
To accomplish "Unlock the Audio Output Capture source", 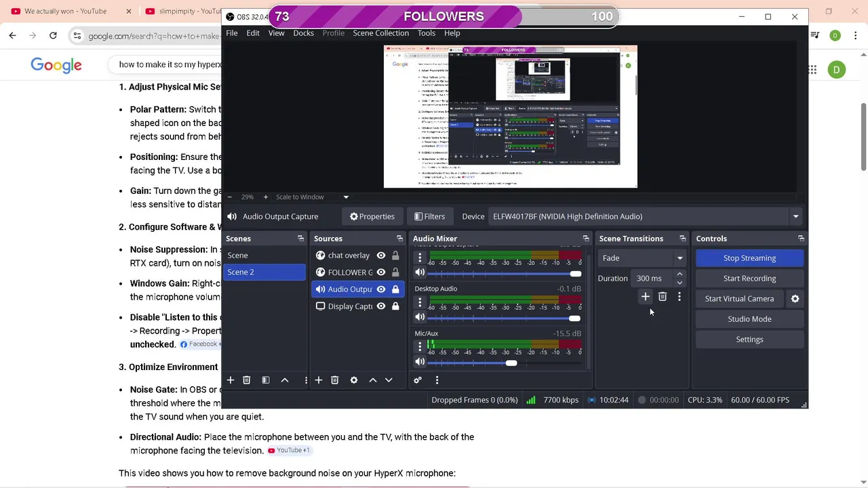I will [x=395, y=289].
